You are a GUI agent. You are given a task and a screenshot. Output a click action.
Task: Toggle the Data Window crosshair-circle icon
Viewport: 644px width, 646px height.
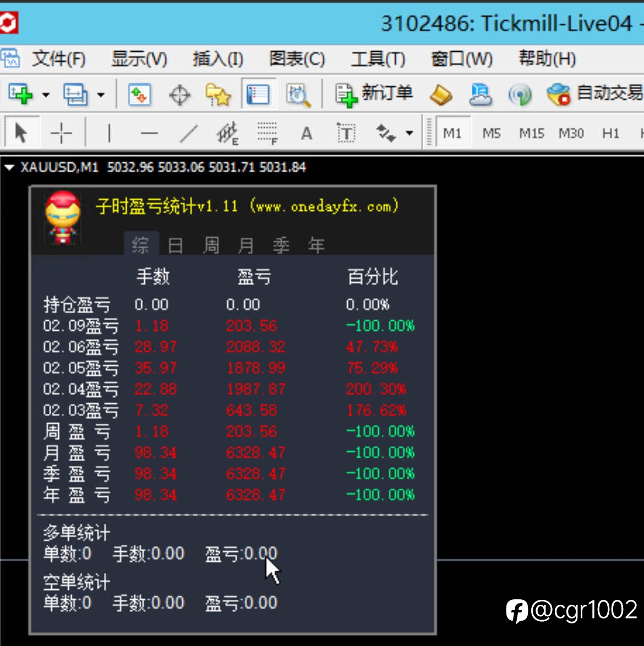[179, 95]
